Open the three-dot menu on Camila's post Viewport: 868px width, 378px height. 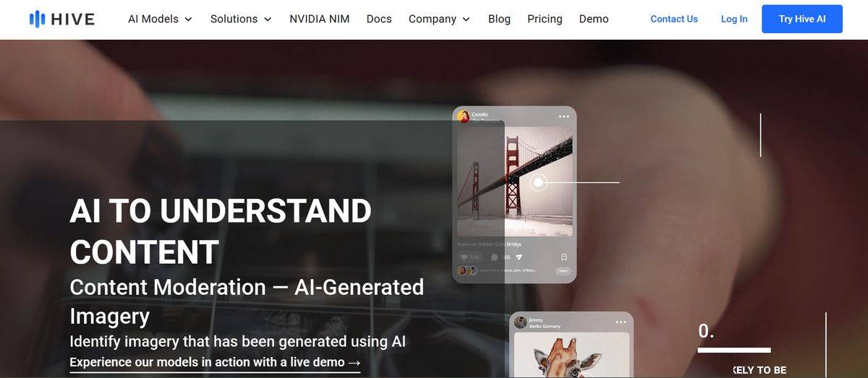[564, 116]
